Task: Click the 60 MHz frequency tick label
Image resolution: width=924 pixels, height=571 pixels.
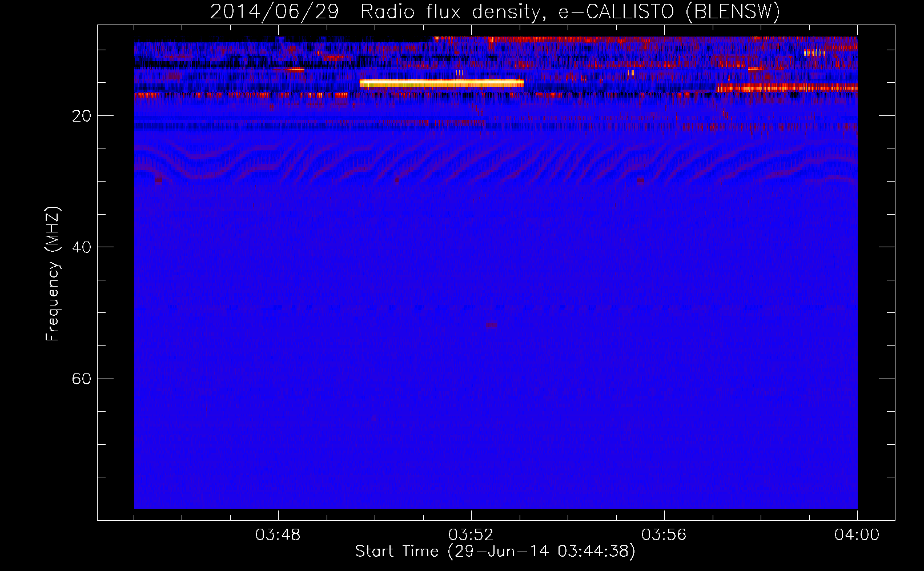Action: tap(81, 379)
